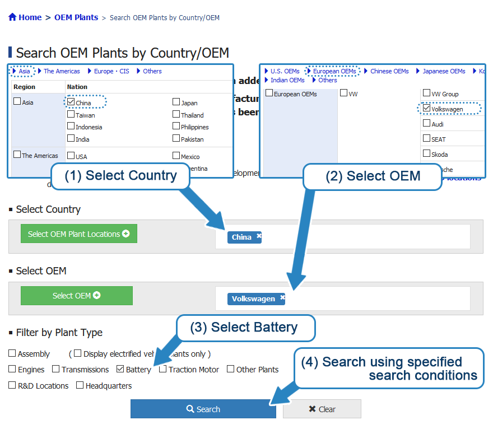Viewport: 493px width, 448px height.
Task: Switch to the Asia region tab
Action: (24, 71)
